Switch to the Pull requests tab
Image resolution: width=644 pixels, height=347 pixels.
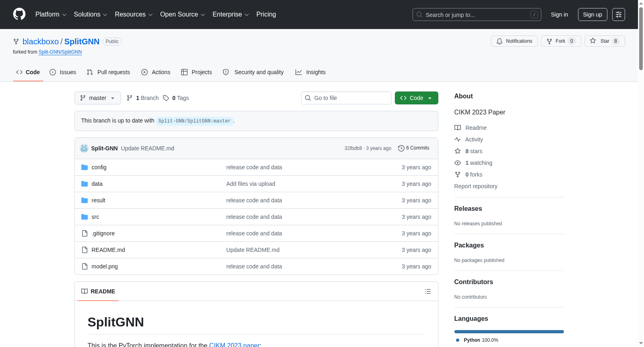[x=108, y=72]
